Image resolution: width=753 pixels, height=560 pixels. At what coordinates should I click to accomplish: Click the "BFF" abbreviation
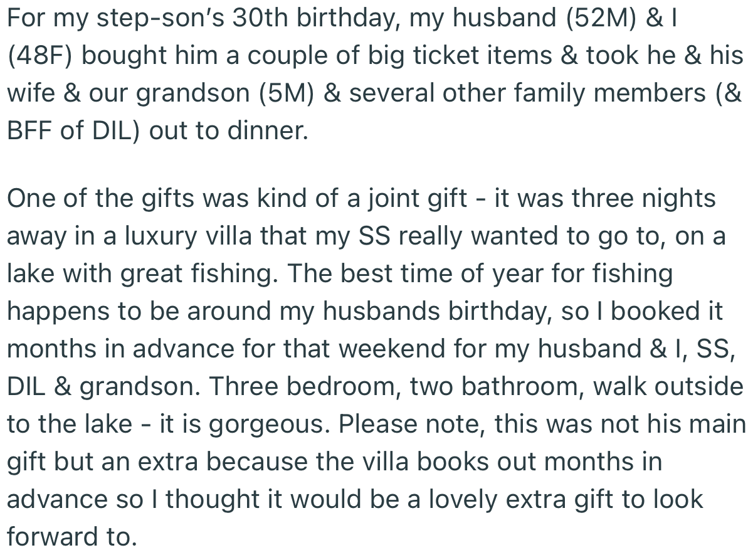click(x=29, y=131)
